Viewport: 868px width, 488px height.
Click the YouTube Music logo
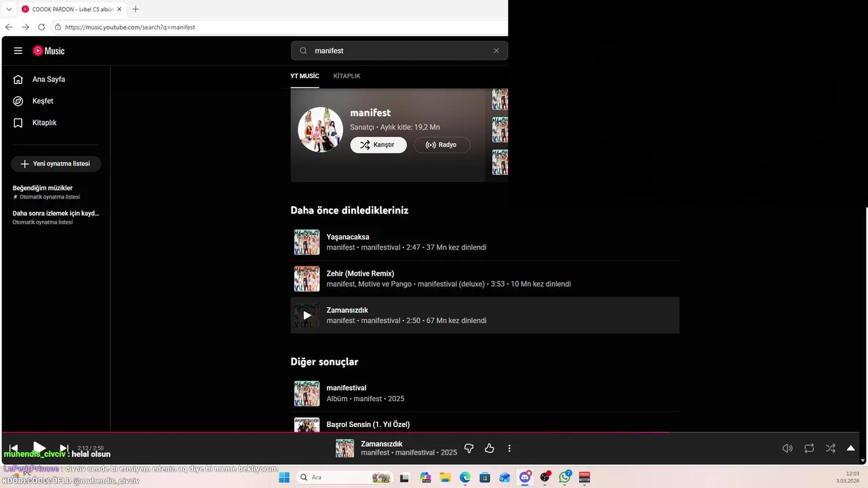(x=49, y=51)
